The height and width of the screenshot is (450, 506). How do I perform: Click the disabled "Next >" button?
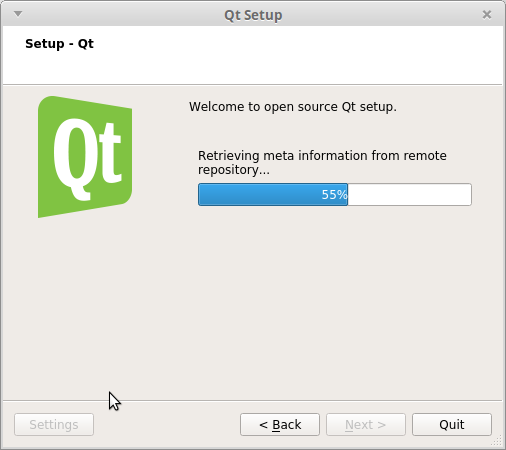(x=366, y=424)
